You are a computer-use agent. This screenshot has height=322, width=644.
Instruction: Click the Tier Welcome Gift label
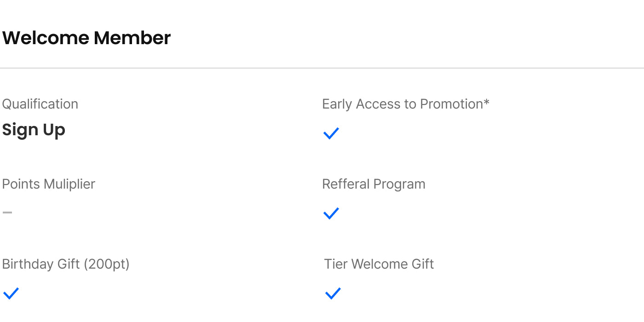379,264
